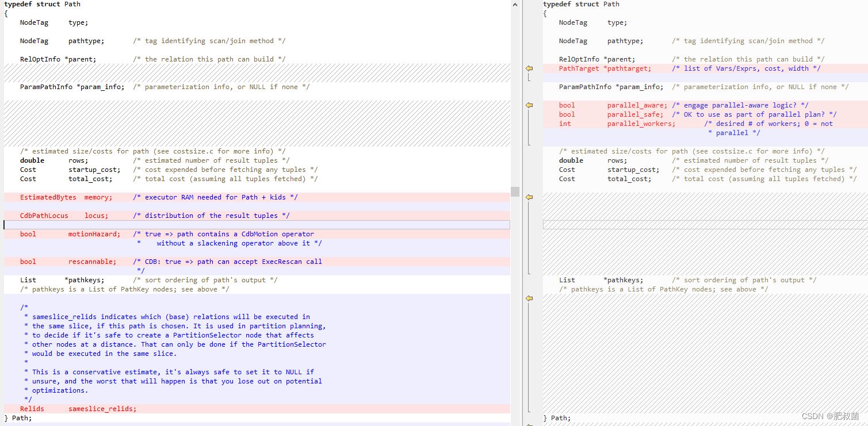Image resolution: width=868 pixels, height=426 pixels.
Task: Select 'CdbPathLocus locus;' line in left pane
Action: pos(257,216)
